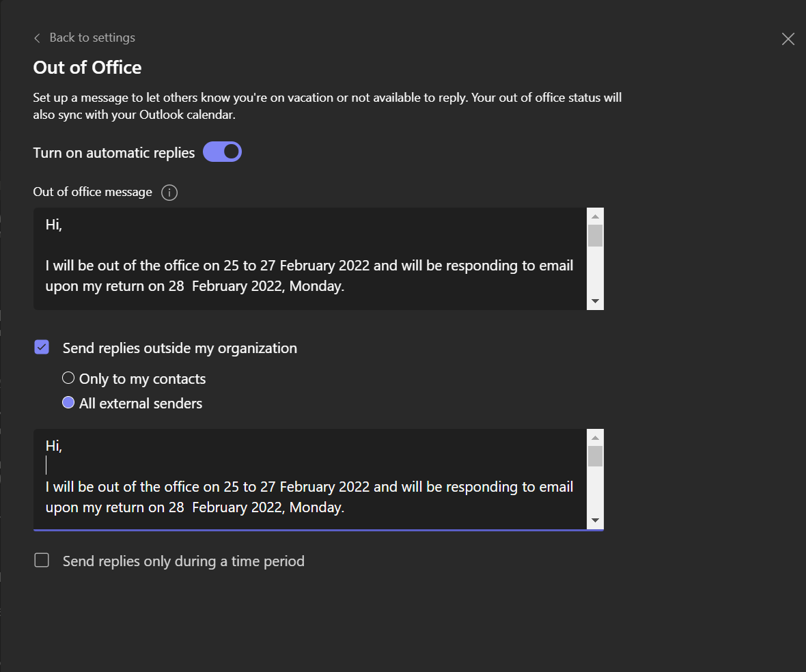Click the out of office message info icon

169,193
